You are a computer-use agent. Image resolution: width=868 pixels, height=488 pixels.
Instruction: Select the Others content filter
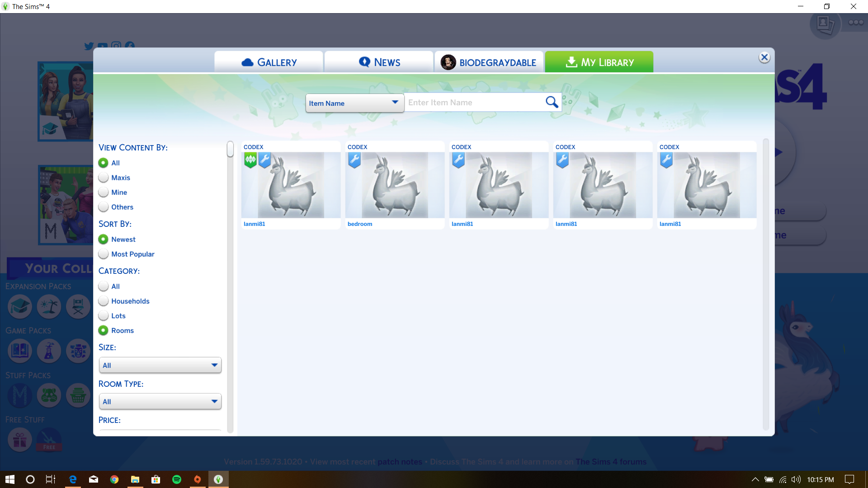tap(104, 207)
